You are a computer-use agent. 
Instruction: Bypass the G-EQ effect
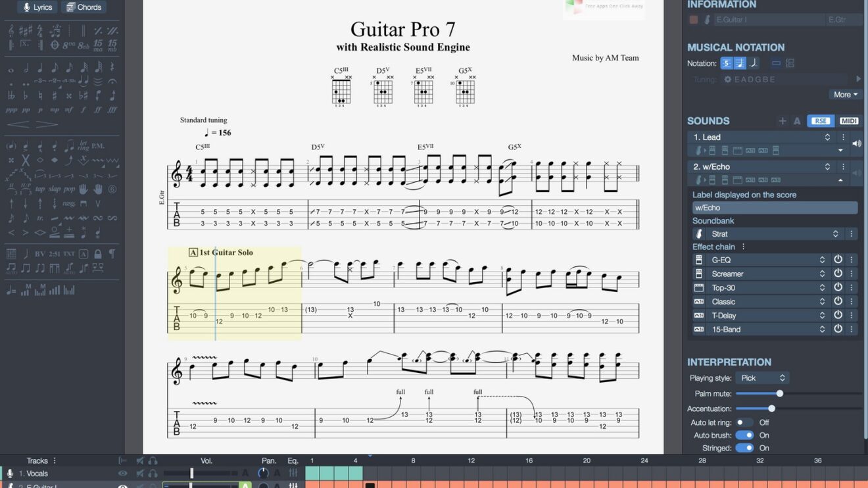pos(838,260)
